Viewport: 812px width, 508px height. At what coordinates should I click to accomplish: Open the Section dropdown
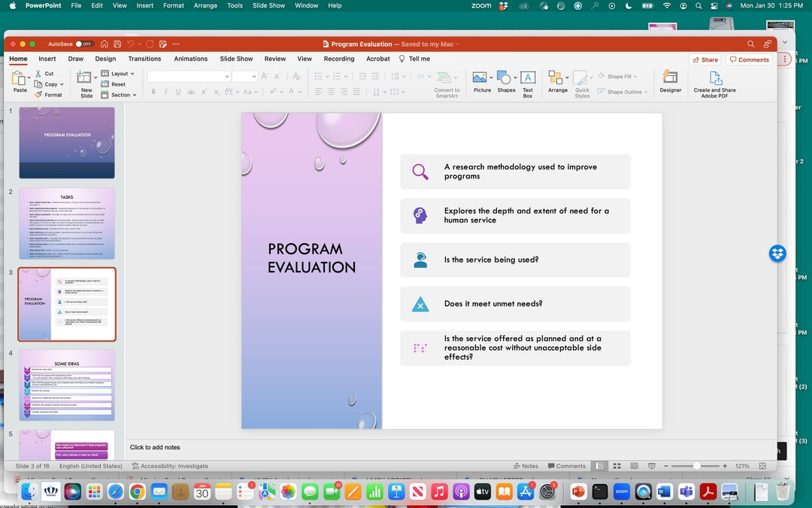tap(120, 94)
